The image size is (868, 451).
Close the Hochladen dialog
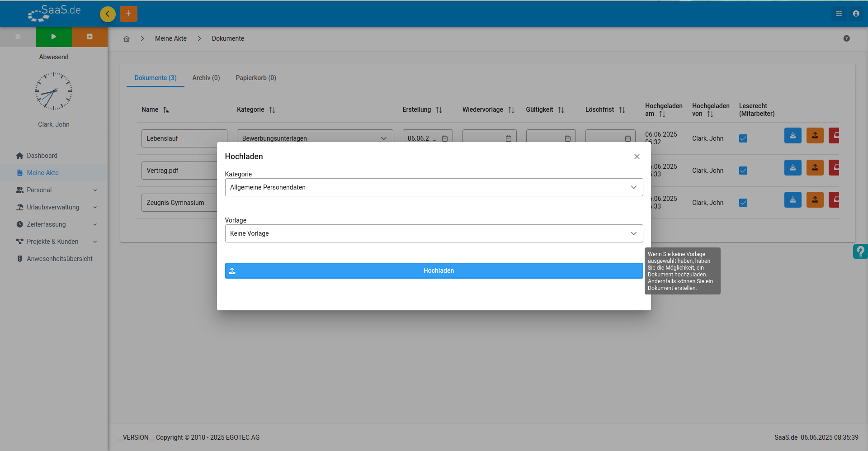pyautogui.click(x=637, y=157)
